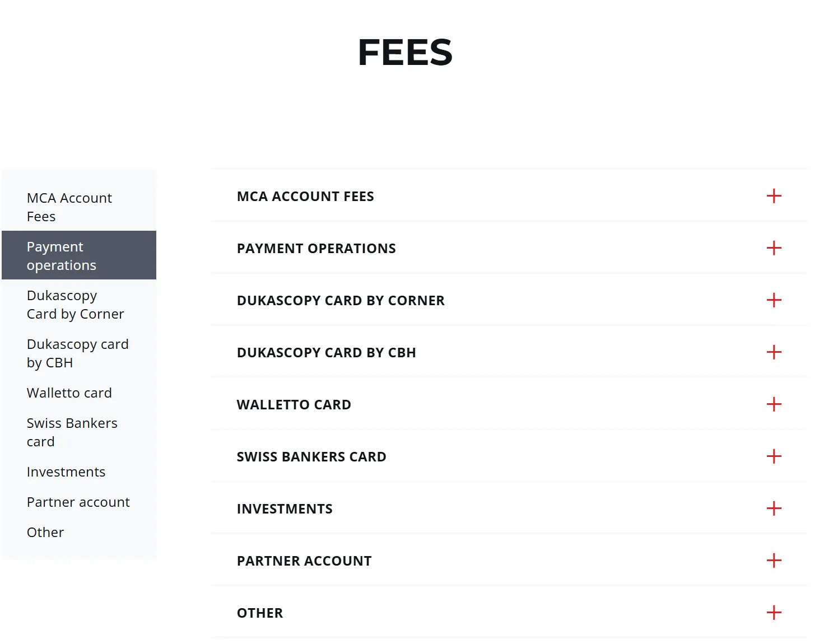Open Swiss Bankers card in the sidebar
This screenshot has height=644, width=819.
(72, 432)
